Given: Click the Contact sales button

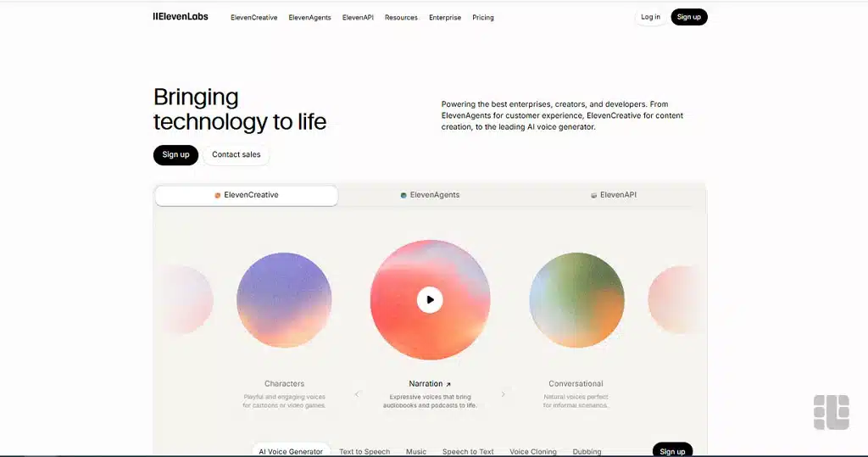Looking at the screenshot, I should tap(236, 154).
